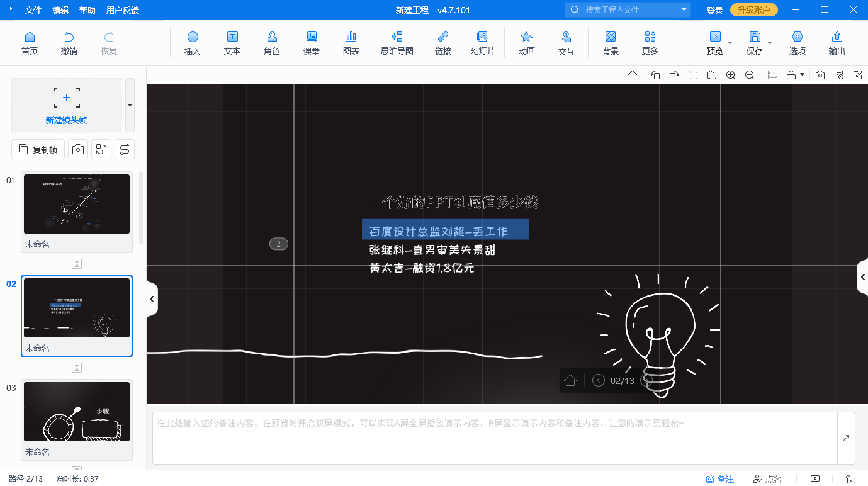The height and width of the screenshot is (486, 868).
Task: Go to previous frame in canvas navigator
Action: tap(599, 380)
